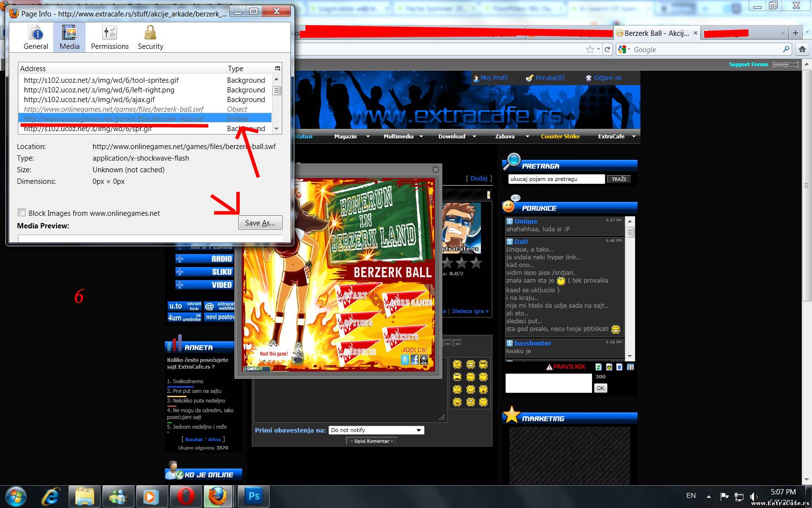Go to browser Home page icon
Viewport: 812px width, 508px height.
[x=802, y=49]
